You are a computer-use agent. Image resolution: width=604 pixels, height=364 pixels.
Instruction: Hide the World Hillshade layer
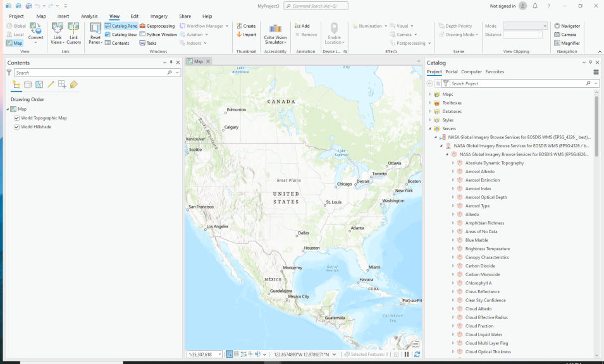[16, 126]
